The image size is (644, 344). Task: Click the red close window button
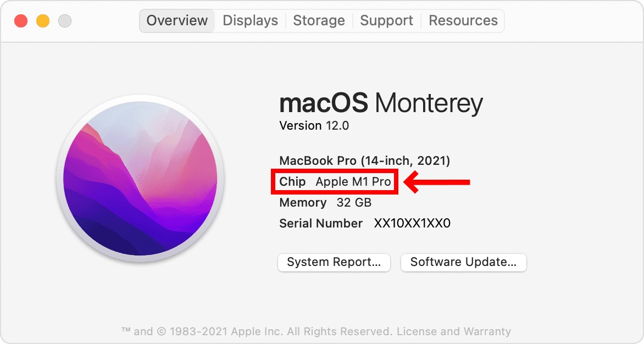click(21, 20)
